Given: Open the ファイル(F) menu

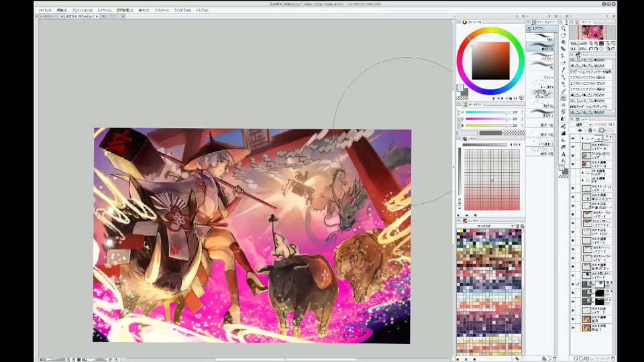Looking at the screenshot, I should pyautogui.click(x=45, y=10).
